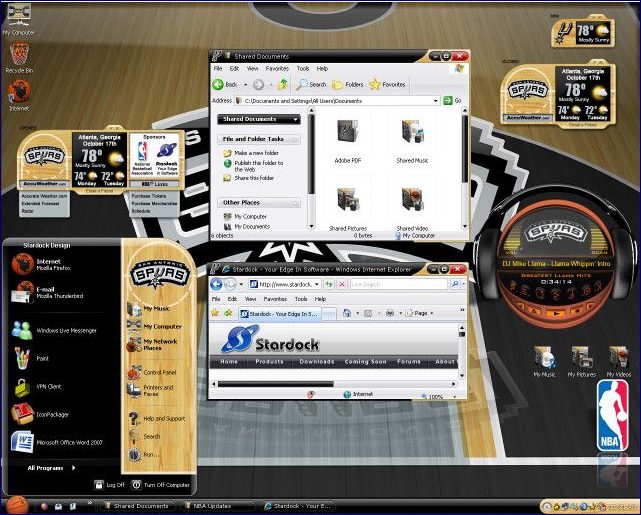Open the Internet desktop icon
This screenshot has width=641, height=515.
[19, 95]
